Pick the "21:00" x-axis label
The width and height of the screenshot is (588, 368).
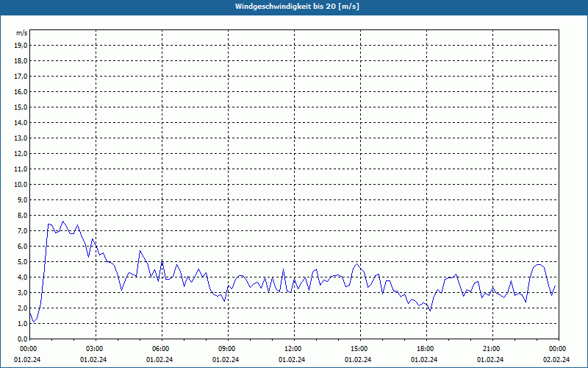(x=490, y=349)
